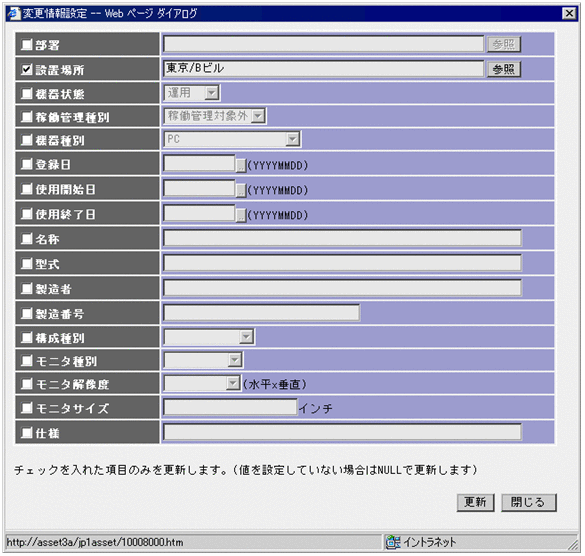Open the 機器状態 dropdown showing 運用
The image size is (585, 556).
pos(192,93)
